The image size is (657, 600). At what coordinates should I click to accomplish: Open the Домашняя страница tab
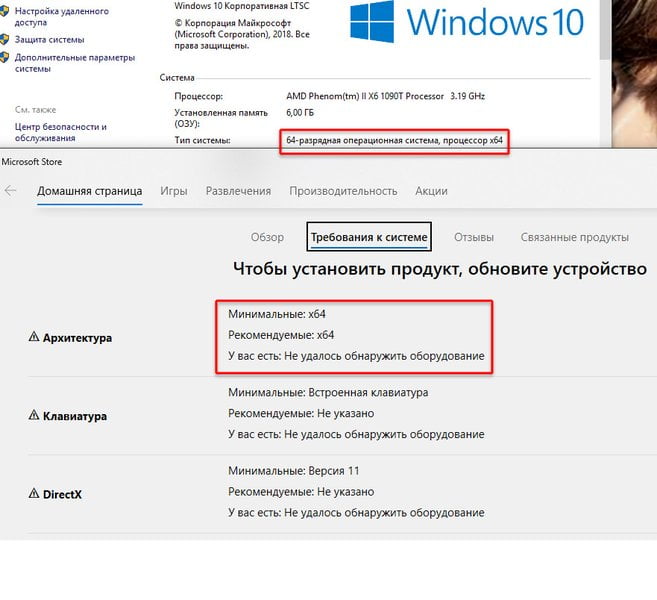(x=90, y=191)
